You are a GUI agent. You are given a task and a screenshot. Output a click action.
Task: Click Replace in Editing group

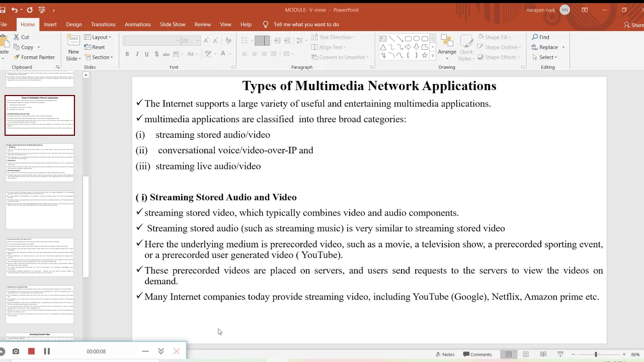coord(545,47)
